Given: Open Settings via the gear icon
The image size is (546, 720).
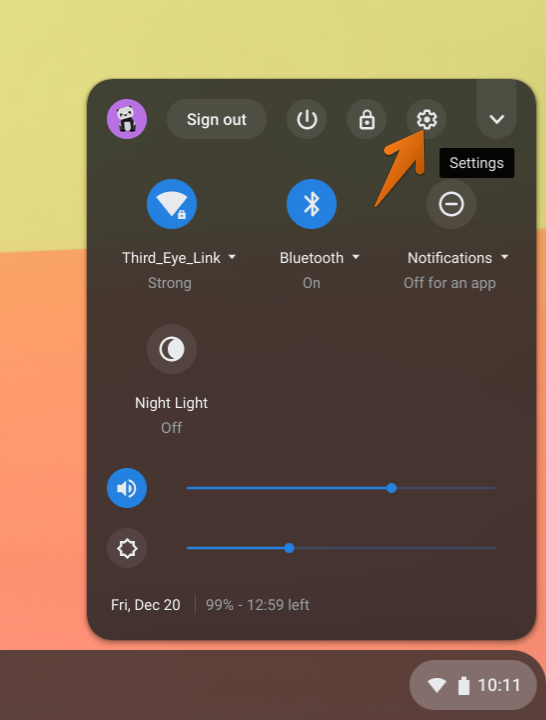Looking at the screenshot, I should point(426,119).
